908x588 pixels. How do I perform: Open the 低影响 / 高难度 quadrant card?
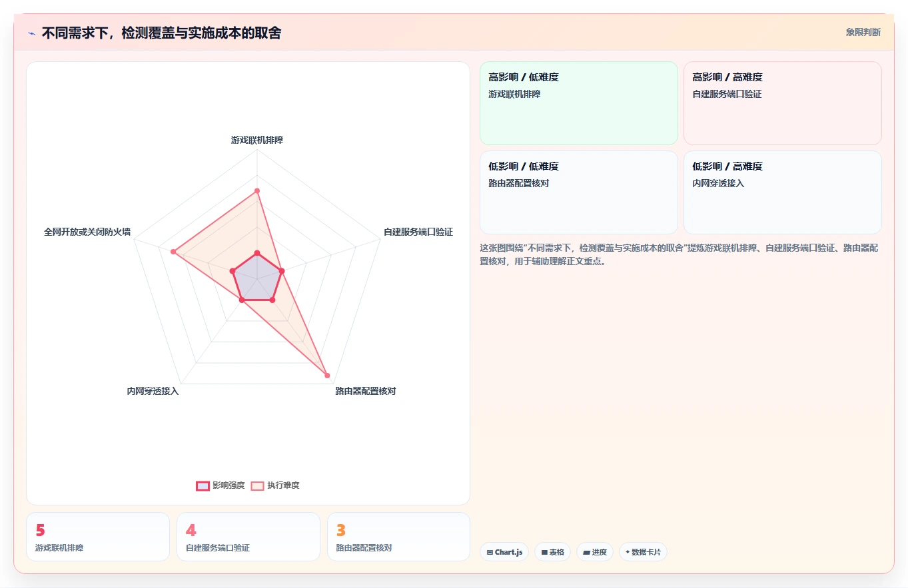click(x=783, y=192)
